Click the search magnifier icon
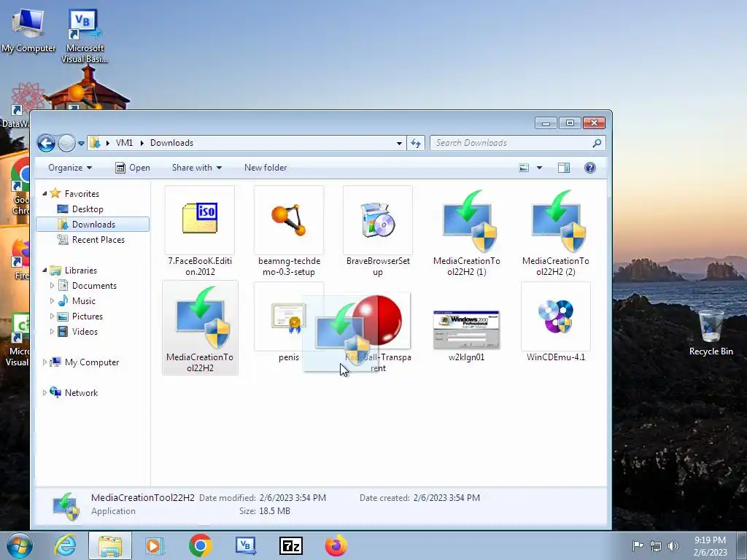 tap(597, 143)
